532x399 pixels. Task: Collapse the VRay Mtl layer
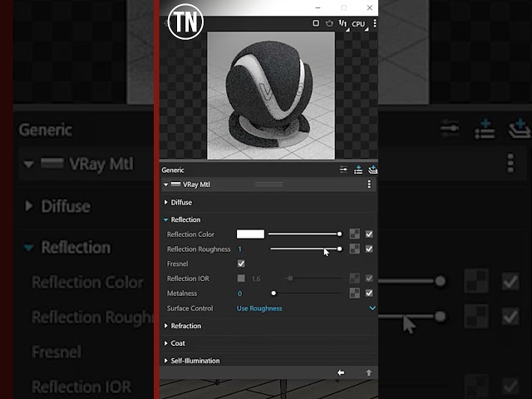pos(165,185)
